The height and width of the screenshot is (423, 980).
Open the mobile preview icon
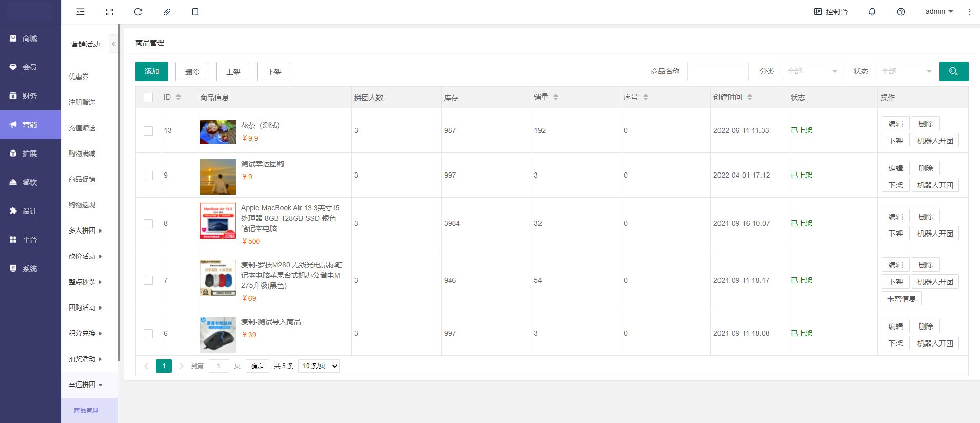[x=195, y=12]
